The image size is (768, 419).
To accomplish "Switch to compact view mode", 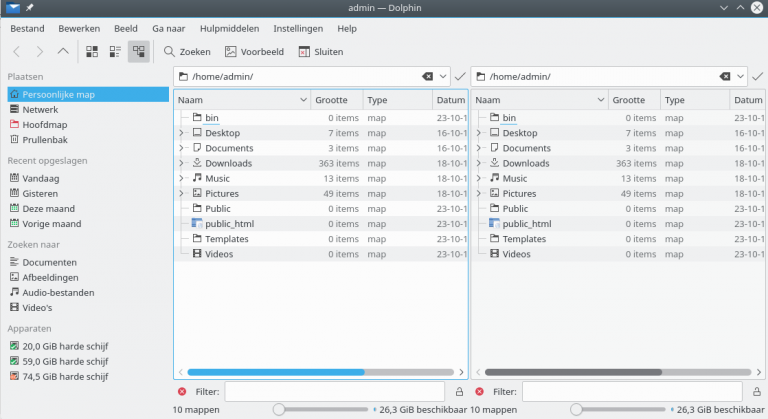I will (x=115, y=51).
